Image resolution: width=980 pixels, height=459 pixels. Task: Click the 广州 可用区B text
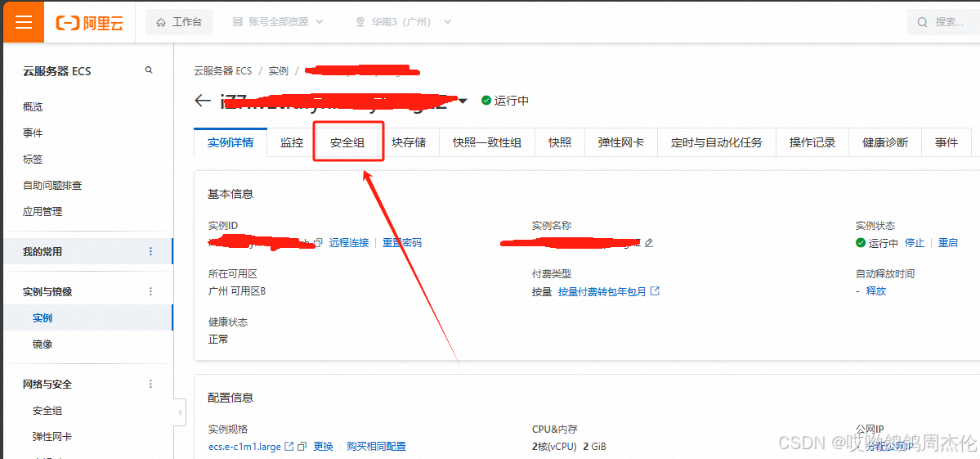tap(237, 291)
